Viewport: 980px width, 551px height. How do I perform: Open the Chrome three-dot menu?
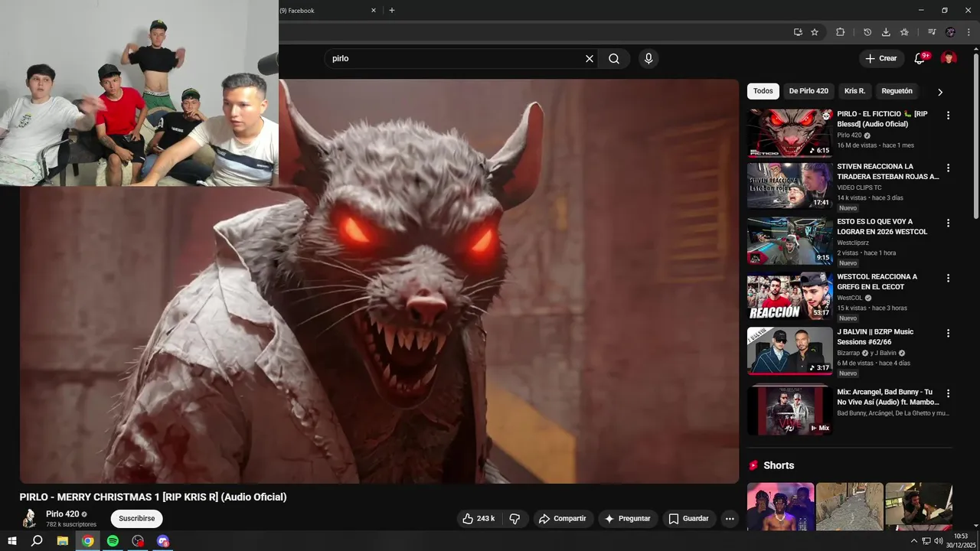969,32
